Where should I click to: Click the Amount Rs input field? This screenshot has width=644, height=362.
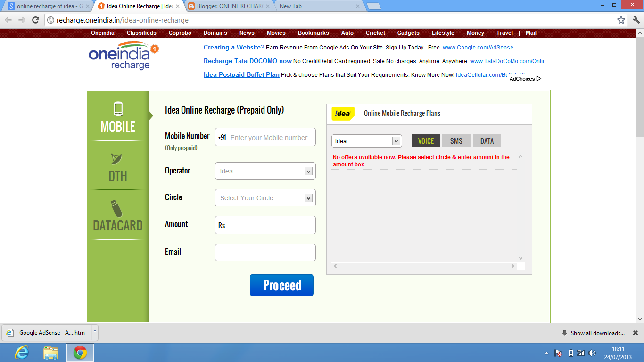click(265, 225)
